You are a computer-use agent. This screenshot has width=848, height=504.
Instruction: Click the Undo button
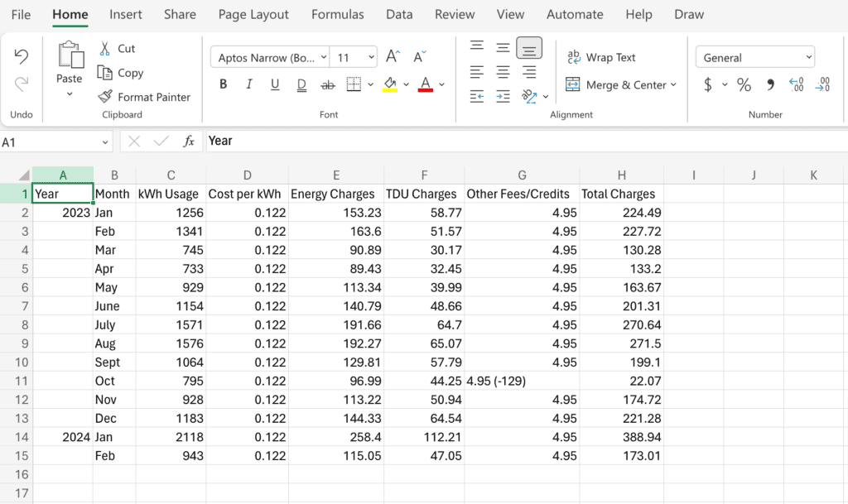click(x=21, y=56)
